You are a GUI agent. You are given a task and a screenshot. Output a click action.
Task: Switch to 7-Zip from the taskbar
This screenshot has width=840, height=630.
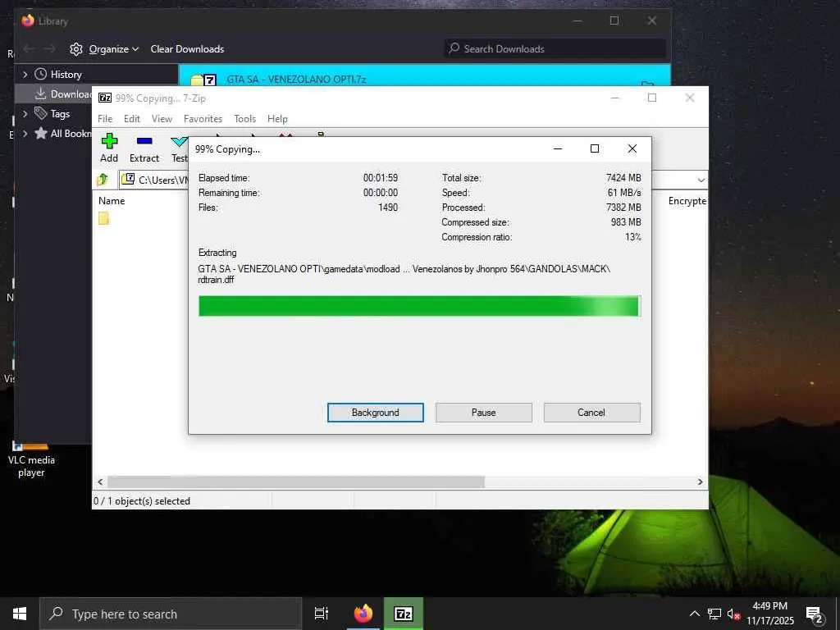coord(404,614)
